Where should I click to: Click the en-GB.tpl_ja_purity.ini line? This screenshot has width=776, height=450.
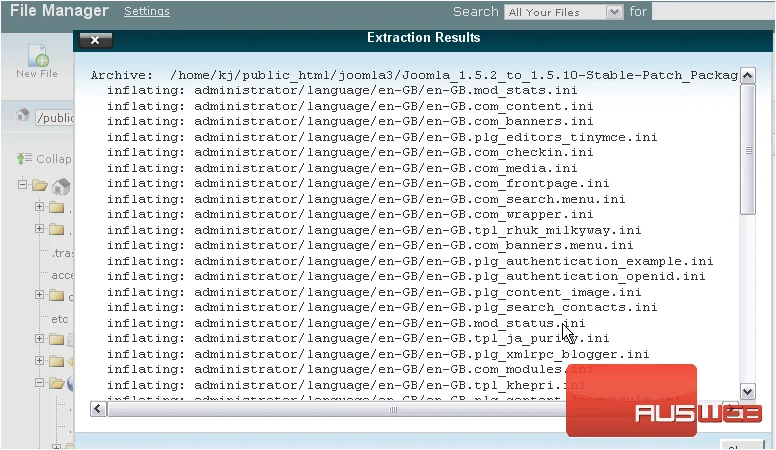click(x=358, y=339)
